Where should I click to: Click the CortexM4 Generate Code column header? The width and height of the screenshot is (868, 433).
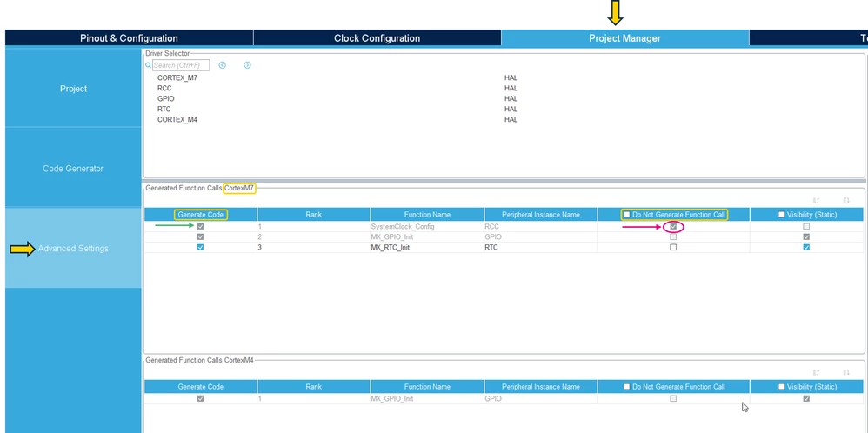(200, 387)
